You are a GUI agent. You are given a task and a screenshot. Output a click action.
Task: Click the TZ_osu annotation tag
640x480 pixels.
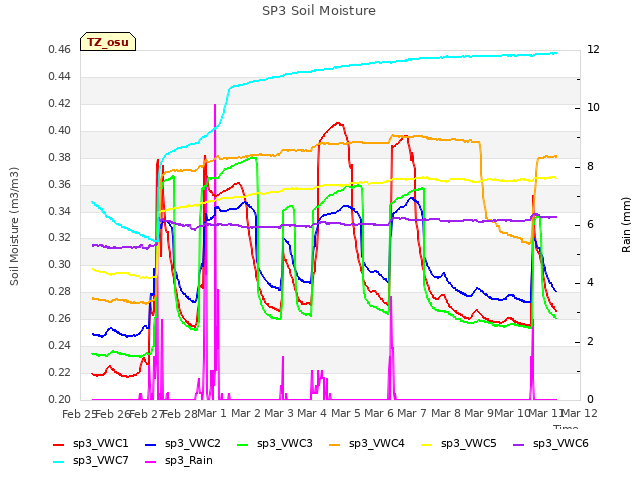coord(108,42)
